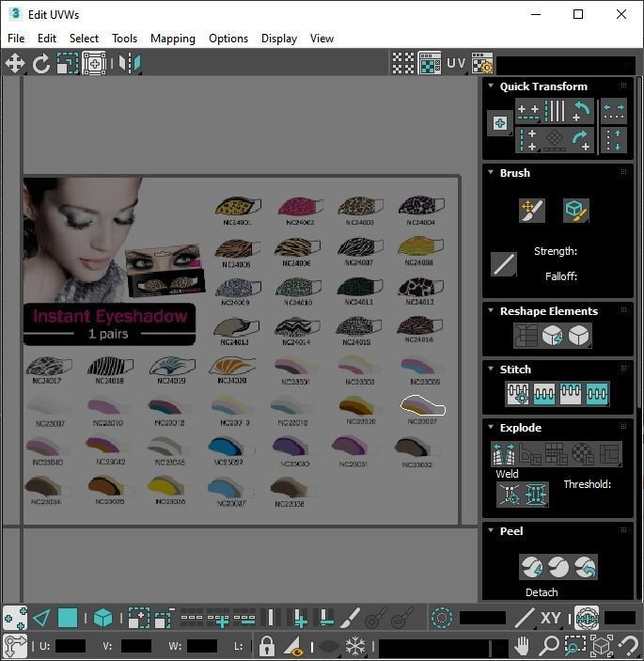Click the Mirror Selected Subobjects icon
Viewport: 644px width, 661px height.
click(x=130, y=63)
